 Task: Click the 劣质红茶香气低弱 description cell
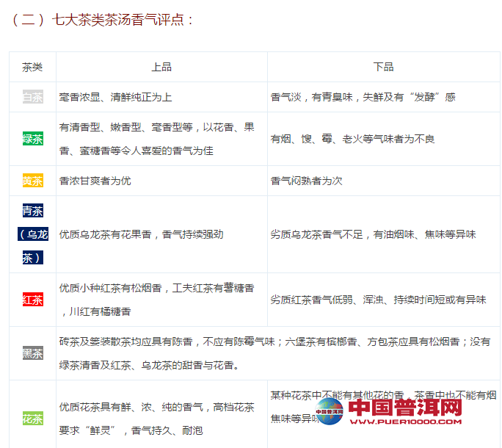pyautogui.click(x=378, y=300)
